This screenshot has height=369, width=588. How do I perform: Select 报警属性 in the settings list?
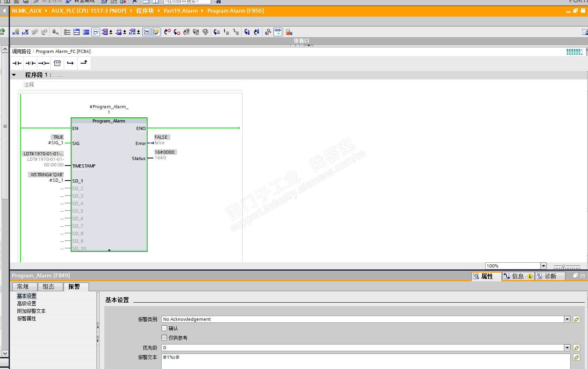coord(26,318)
